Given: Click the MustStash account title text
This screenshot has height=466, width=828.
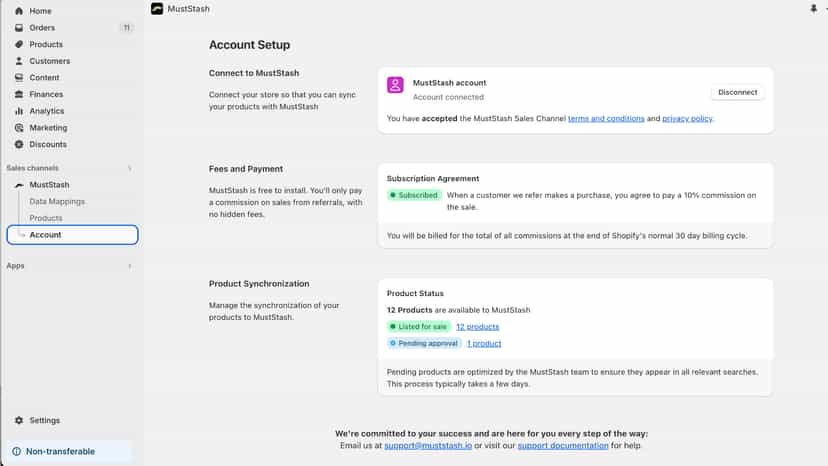Looking at the screenshot, I should click(449, 83).
